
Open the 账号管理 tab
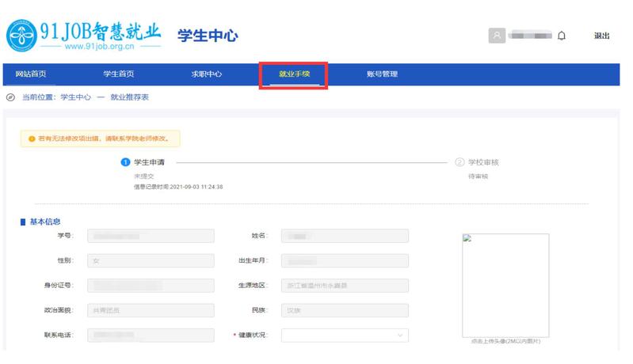pos(383,74)
